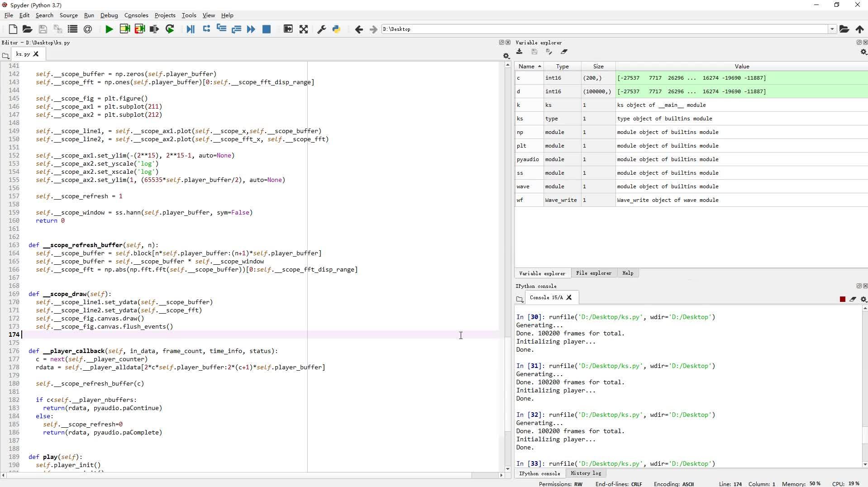Image resolution: width=868 pixels, height=487 pixels.
Task: Expand the working directory path dropdown
Action: pyautogui.click(x=832, y=29)
